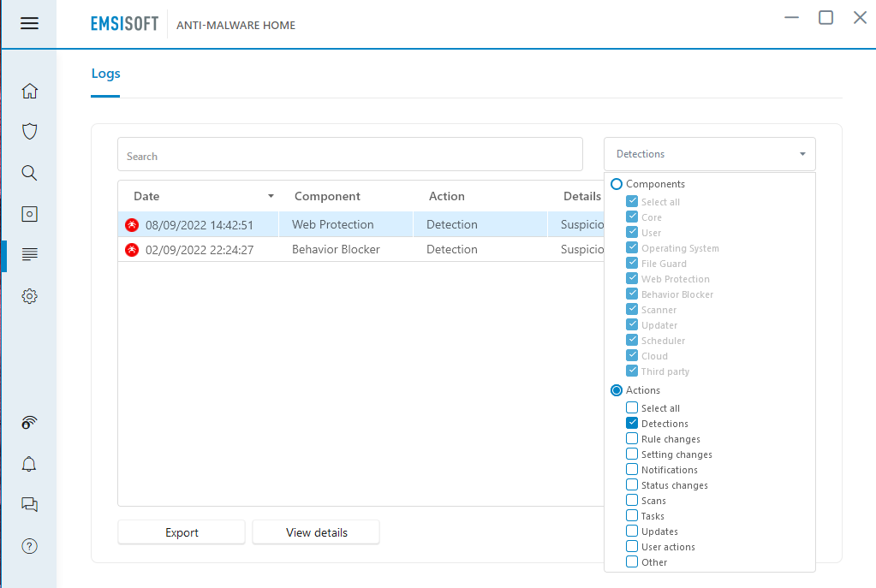The height and width of the screenshot is (588, 876).
Task: Open the hamburger menu icon
Action: pos(29,23)
